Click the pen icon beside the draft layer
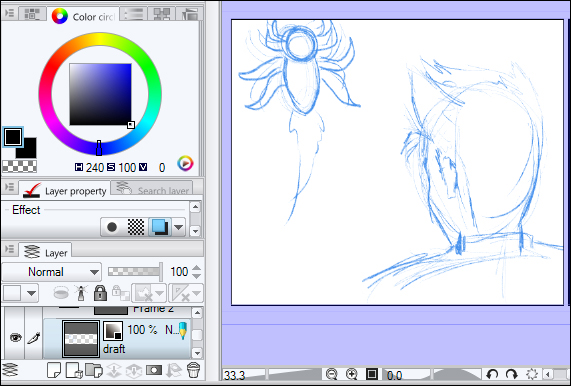 pos(34,339)
